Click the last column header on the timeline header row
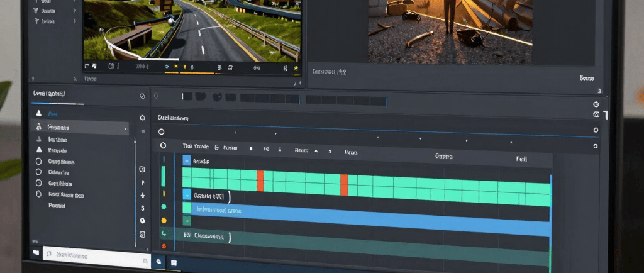Viewport: 644px width, 273px height. pyautogui.click(x=521, y=159)
